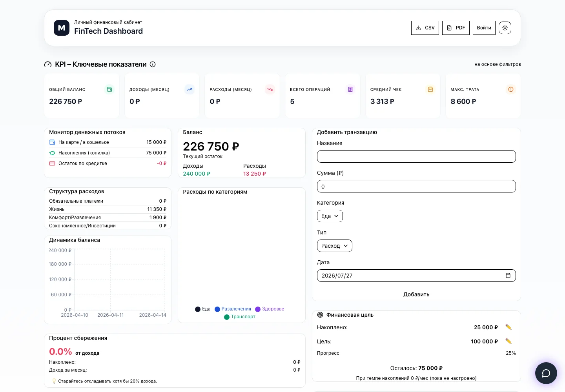The width and height of the screenshot is (565, 392).
Task: Open the chat support bubble
Action: click(x=546, y=373)
